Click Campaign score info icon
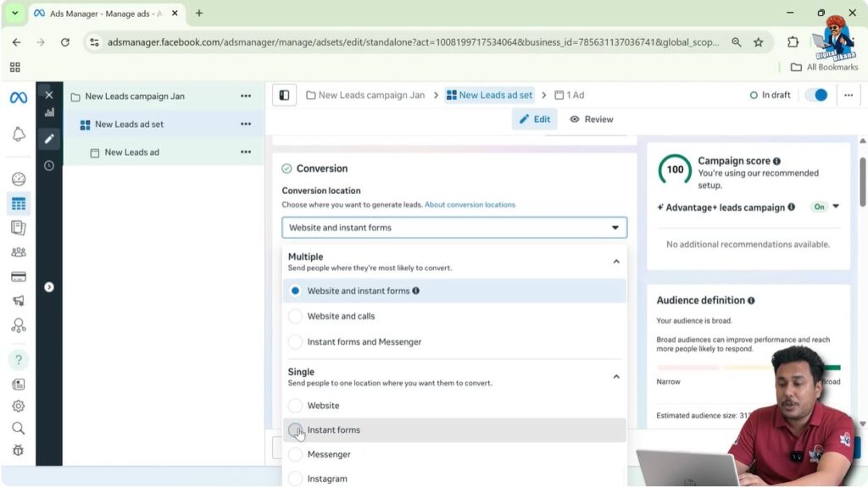The width and height of the screenshot is (868, 487). pyautogui.click(x=776, y=161)
